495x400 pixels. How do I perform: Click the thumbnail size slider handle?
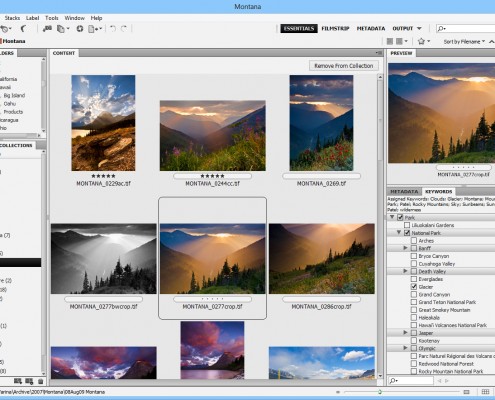pos(380,392)
